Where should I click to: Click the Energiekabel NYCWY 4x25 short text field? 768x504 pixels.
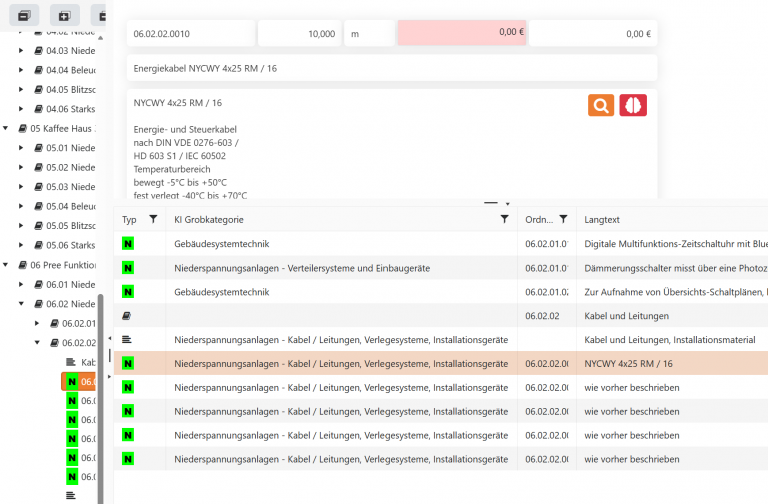pos(392,68)
